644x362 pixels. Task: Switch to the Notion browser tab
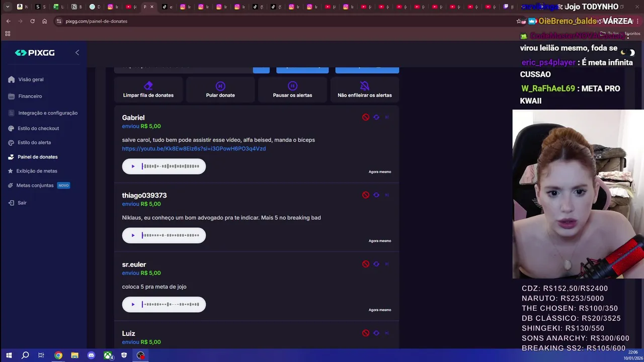pos(76,7)
